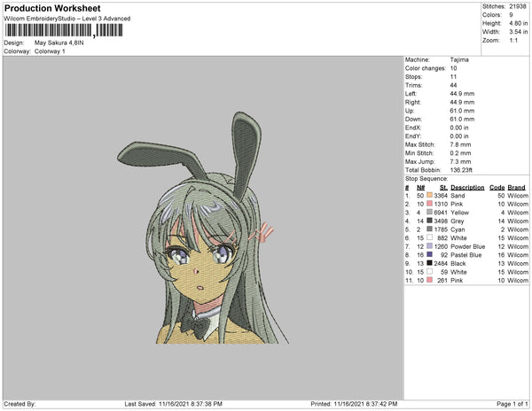
Task: Click the Colors value '9'
Action: coord(511,15)
